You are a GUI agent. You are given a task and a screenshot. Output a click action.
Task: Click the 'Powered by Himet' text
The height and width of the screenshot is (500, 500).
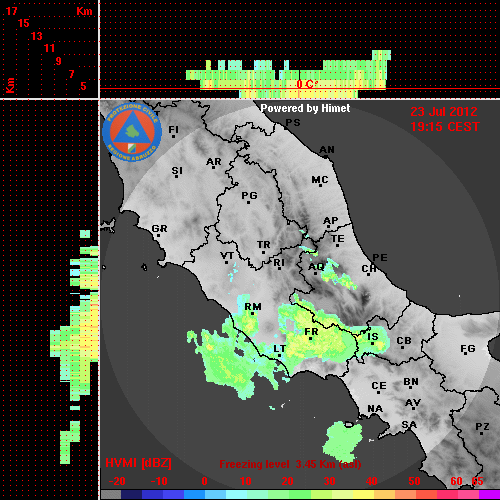pyautogui.click(x=305, y=108)
